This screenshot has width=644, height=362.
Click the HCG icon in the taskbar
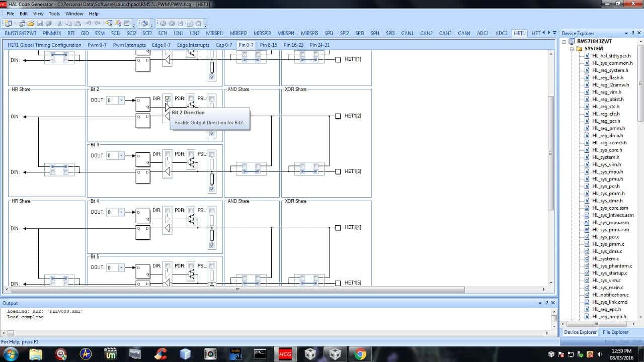[x=285, y=354]
